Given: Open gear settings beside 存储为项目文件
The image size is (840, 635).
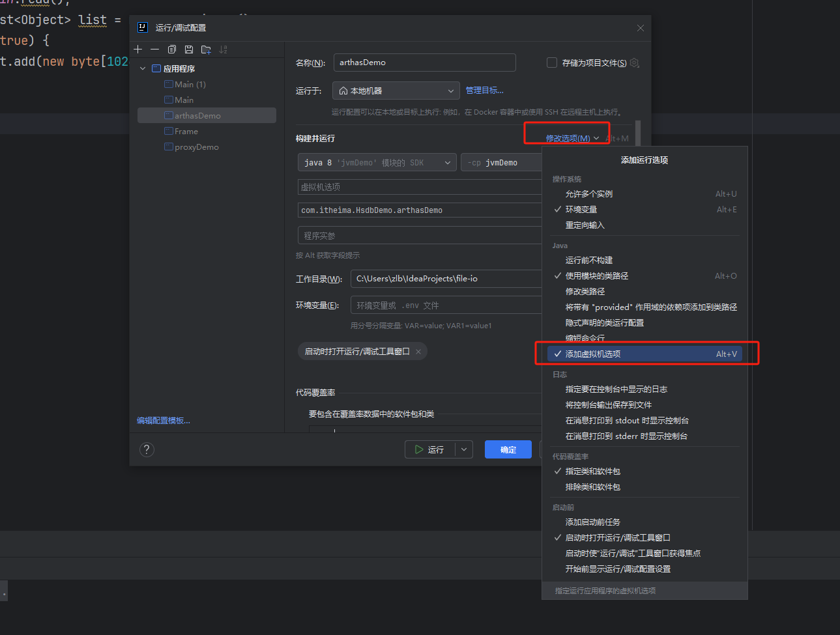Looking at the screenshot, I should (x=635, y=63).
